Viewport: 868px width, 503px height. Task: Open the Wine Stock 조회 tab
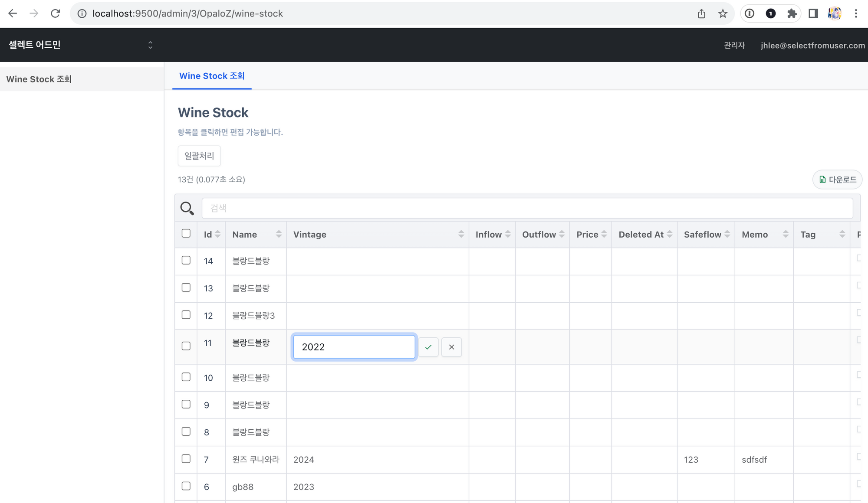coord(212,76)
